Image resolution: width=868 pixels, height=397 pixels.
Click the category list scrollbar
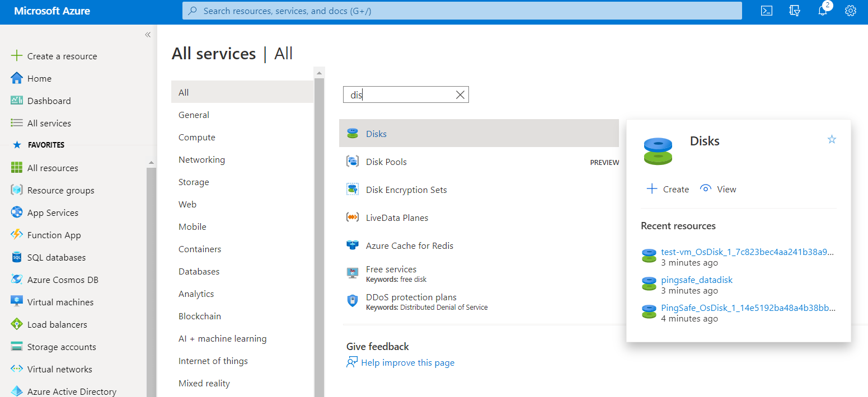pos(320,224)
